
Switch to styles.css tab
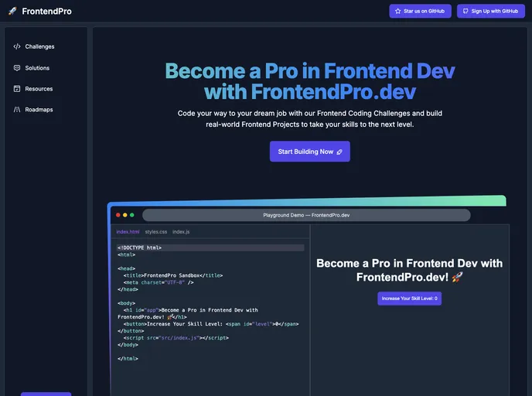point(156,232)
